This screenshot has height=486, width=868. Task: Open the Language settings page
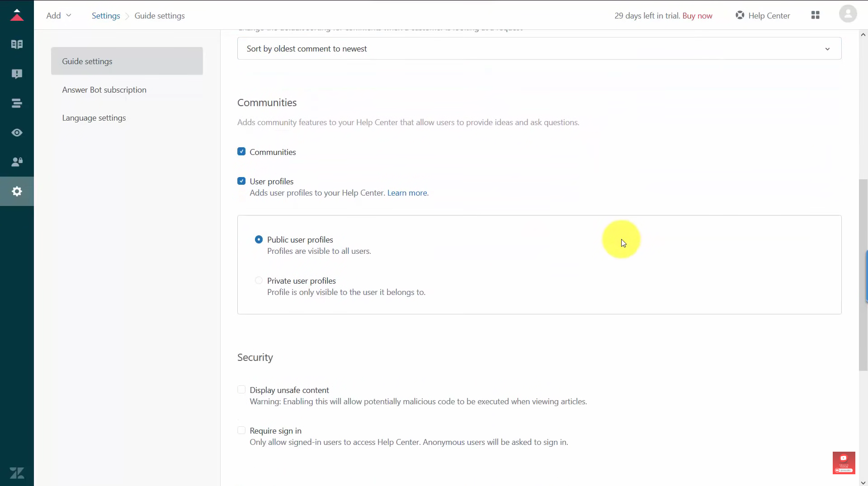(x=94, y=117)
